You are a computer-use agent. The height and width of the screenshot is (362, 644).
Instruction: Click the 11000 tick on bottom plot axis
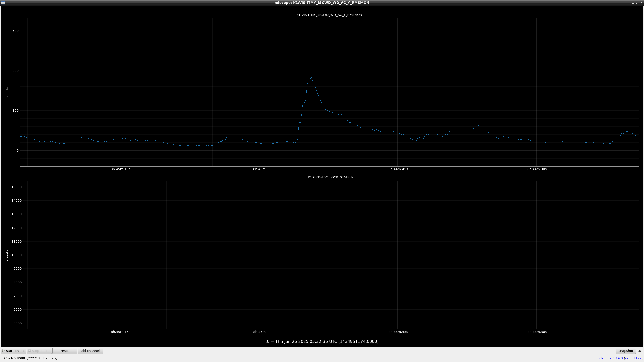click(x=17, y=242)
